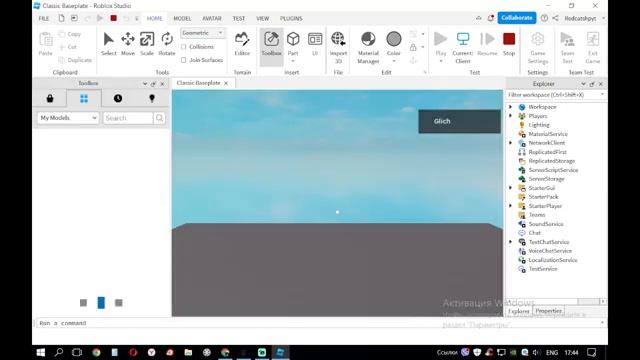Switch to the VIEW ribbon tab

click(x=262, y=18)
